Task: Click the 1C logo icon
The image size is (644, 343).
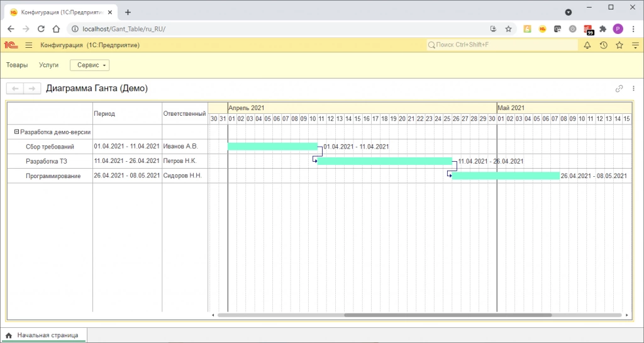Action: click(x=11, y=45)
